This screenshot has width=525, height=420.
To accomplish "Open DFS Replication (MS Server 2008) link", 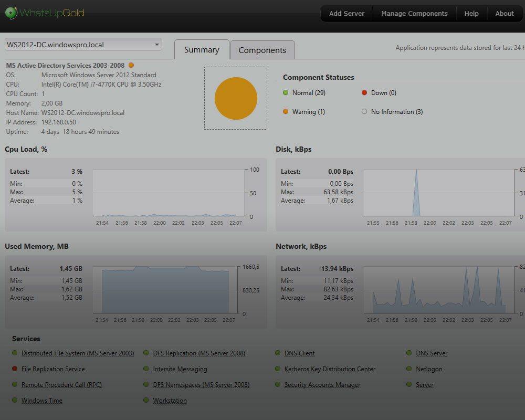I will pos(199,353).
